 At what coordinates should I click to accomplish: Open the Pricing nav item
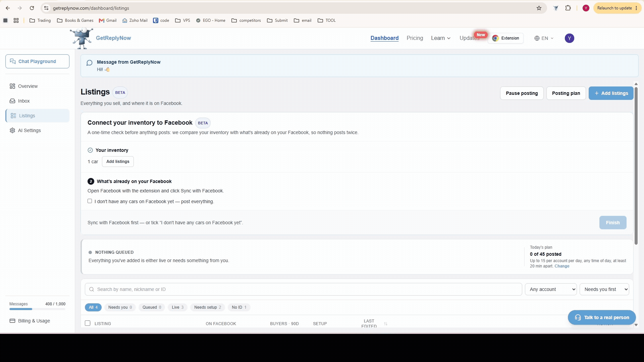pos(415,38)
